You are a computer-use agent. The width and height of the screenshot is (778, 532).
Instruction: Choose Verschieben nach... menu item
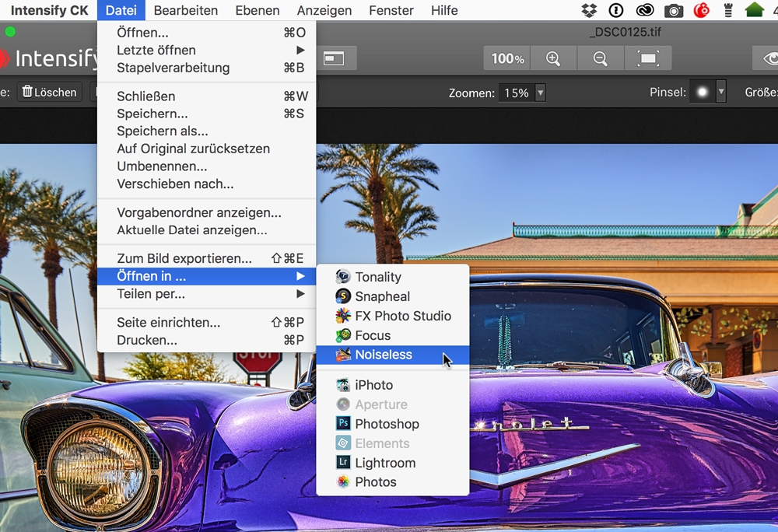(206, 184)
